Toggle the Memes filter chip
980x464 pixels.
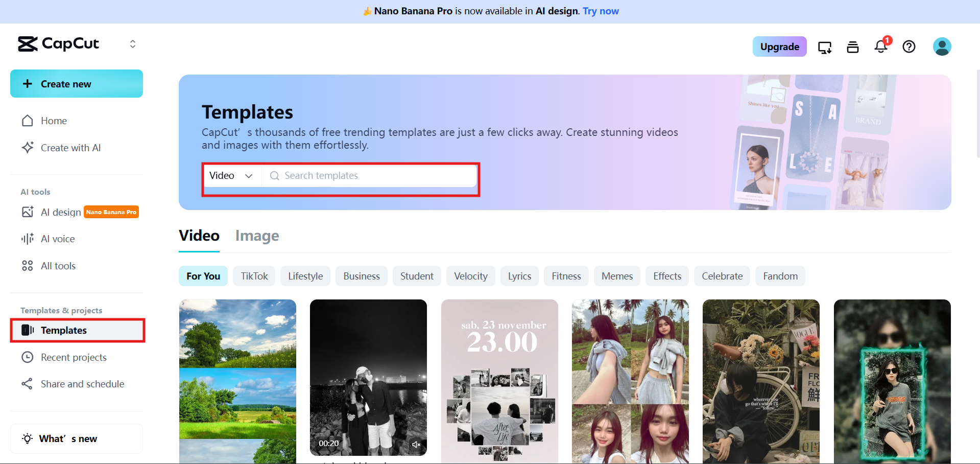click(616, 275)
